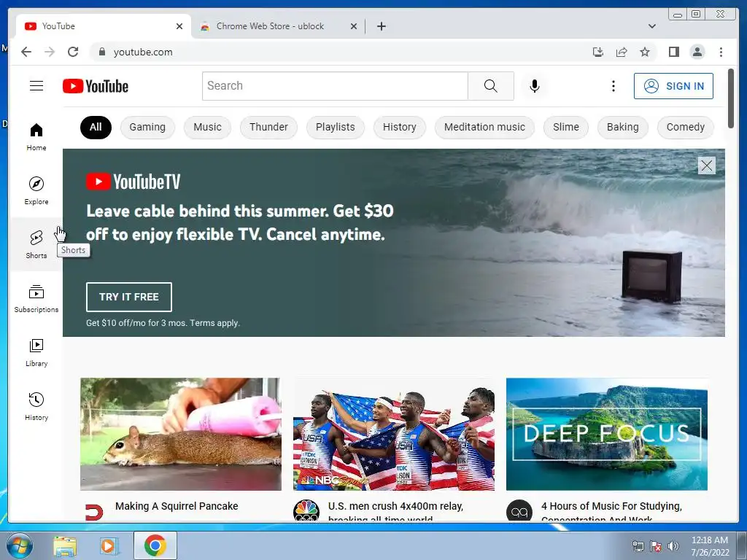747x560 pixels.
Task: Click the page vertical scrollbar
Action: pos(731,98)
